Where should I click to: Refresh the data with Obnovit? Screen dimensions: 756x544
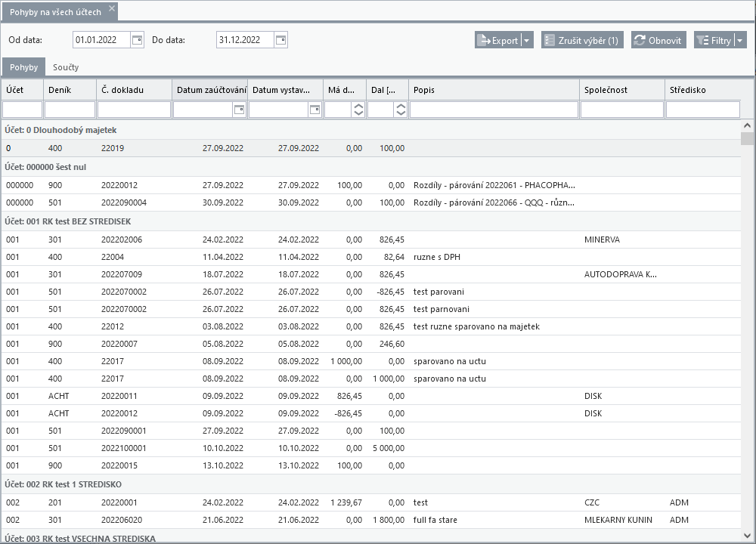tap(658, 41)
